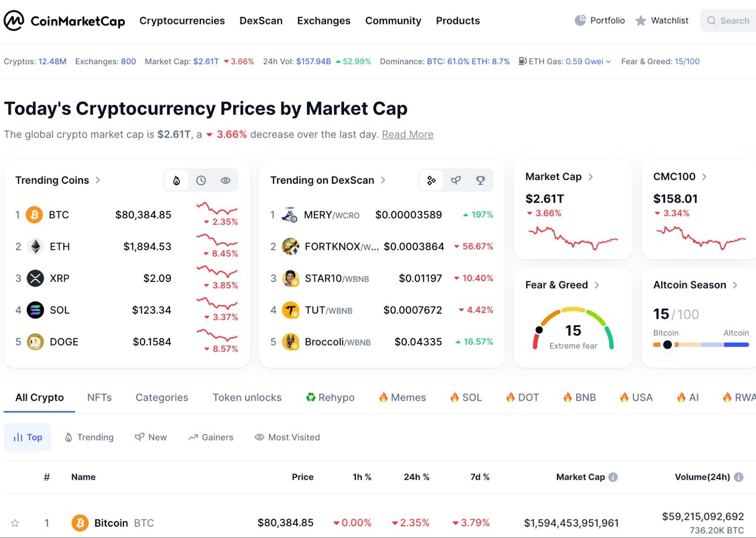756x538 pixels.
Task: Select the trophy icon in Trending on DexScan
Action: tap(481, 180)
